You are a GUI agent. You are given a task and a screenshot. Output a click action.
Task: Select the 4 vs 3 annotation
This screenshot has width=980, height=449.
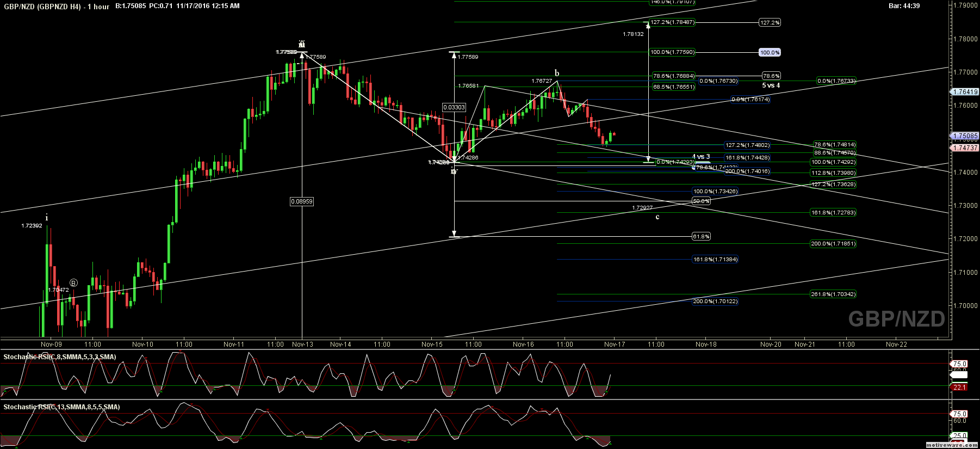coord(701,157)
